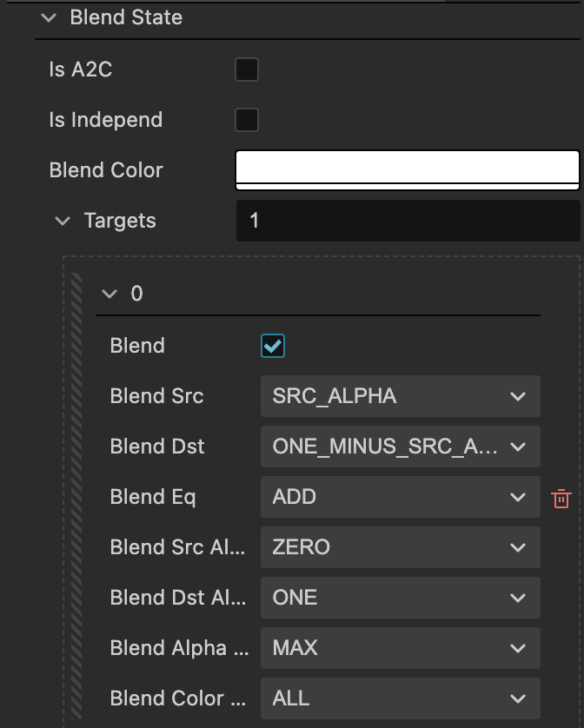Open Blend Alpha Eq MAX dropdown
The height and width of the screenshot is (728, 584).
coord(400,648)
